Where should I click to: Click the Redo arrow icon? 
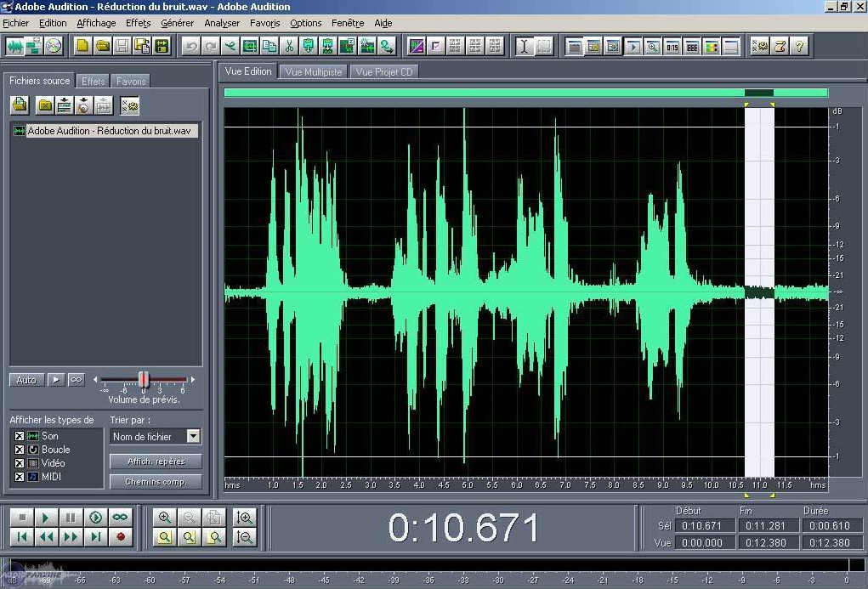(x=210, y=46)
